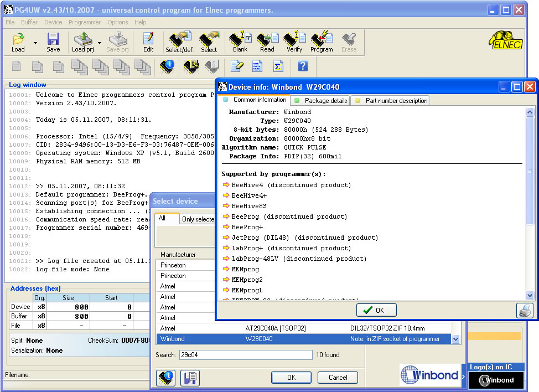Viewport: 539px width, 392px height.
Task: Expand the Load button dropdown arrow
Action: (x=35, y=43)
